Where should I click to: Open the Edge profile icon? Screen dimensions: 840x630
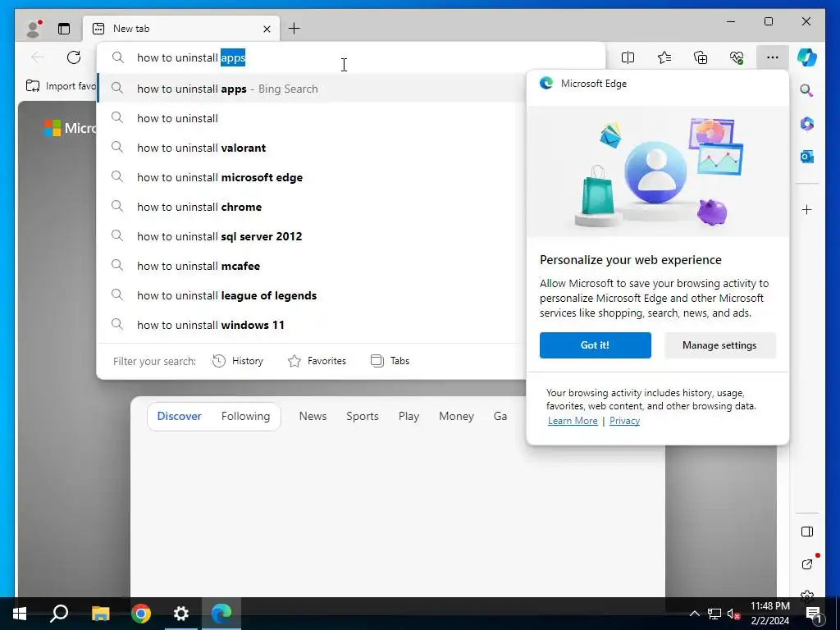click(34, 29)
